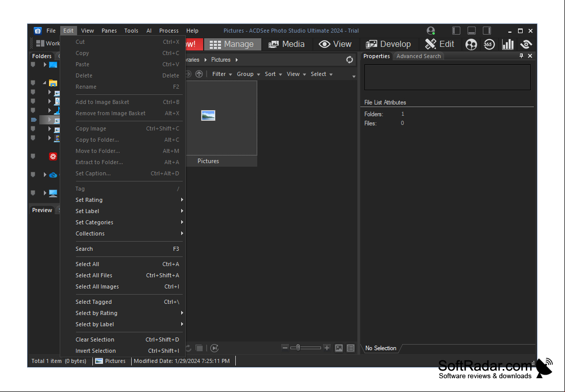Screen dimensions: 565x392
Task: Toggle Easy-Select marker for home folder
Action: 33,83
